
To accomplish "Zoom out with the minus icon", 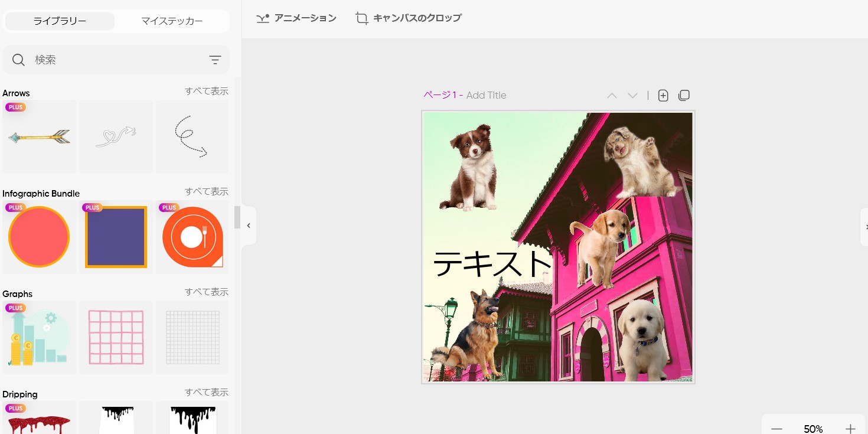I will pos(776,429).
